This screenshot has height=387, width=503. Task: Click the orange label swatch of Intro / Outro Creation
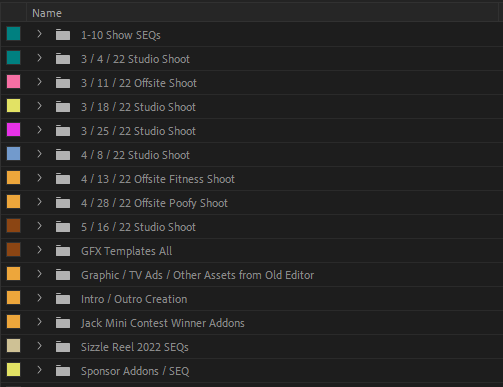coord(14,298)
